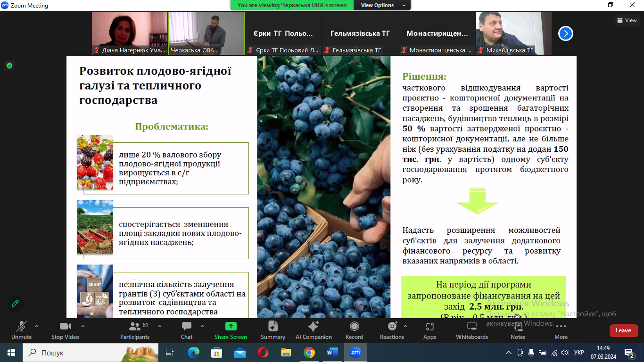Open meeting Summary
The image size is (644, 362).
tap(272, 330)
